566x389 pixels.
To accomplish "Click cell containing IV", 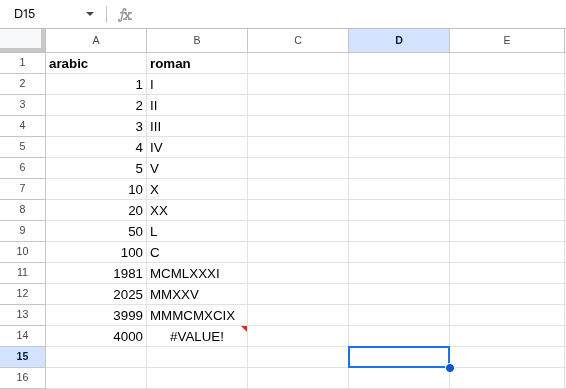I will click(x=197, y=147).
